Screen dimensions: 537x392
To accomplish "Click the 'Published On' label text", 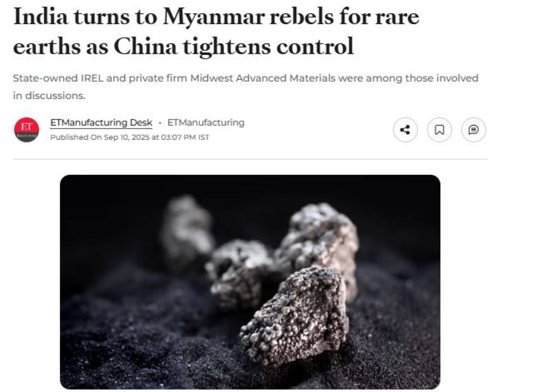I will click(76, 138).
